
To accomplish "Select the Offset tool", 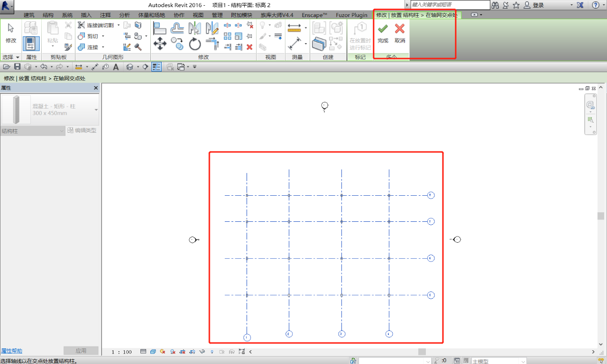I will [x=178, y=28].
